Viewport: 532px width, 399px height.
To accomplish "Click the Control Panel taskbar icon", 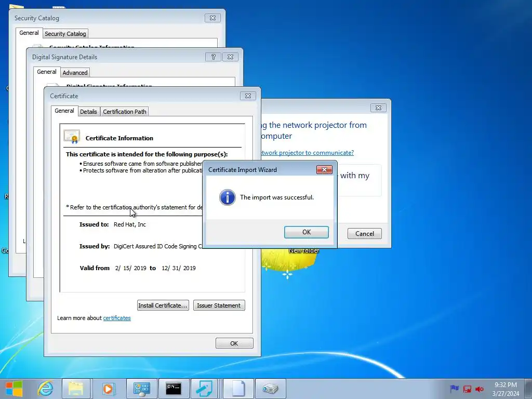I will click(141, 389).
